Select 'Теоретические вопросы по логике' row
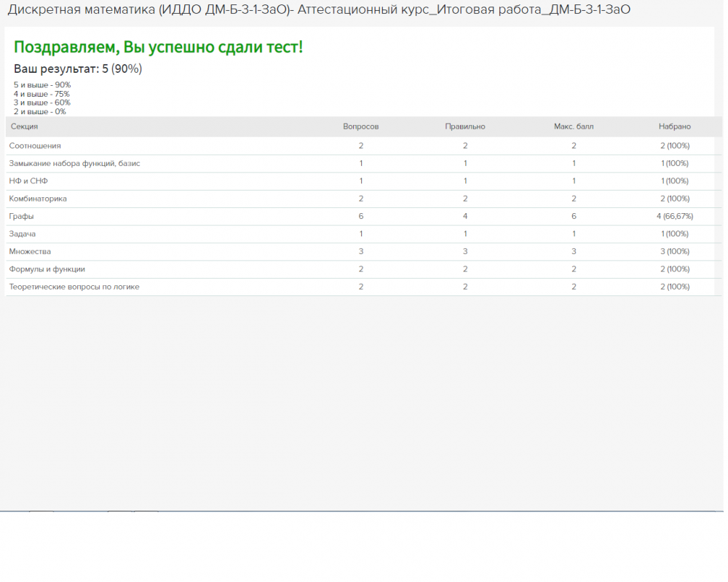This screenshot has height=582, width=728. click(x=363, y=287)
